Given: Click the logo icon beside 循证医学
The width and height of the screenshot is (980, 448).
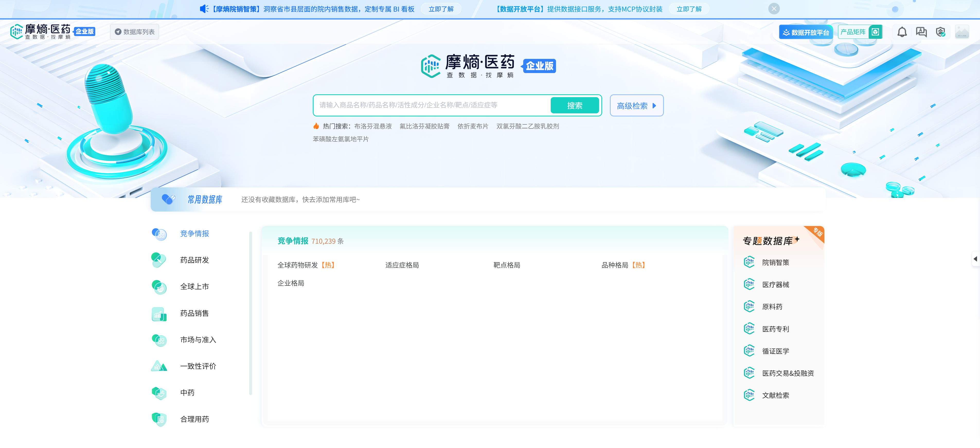Looking at the screenshot, I should pyautogui.click(x=749, y=351).
